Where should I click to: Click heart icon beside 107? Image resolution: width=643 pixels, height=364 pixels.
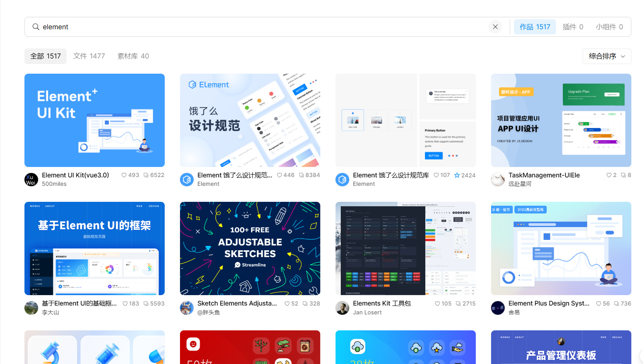[x=436, y=175]
